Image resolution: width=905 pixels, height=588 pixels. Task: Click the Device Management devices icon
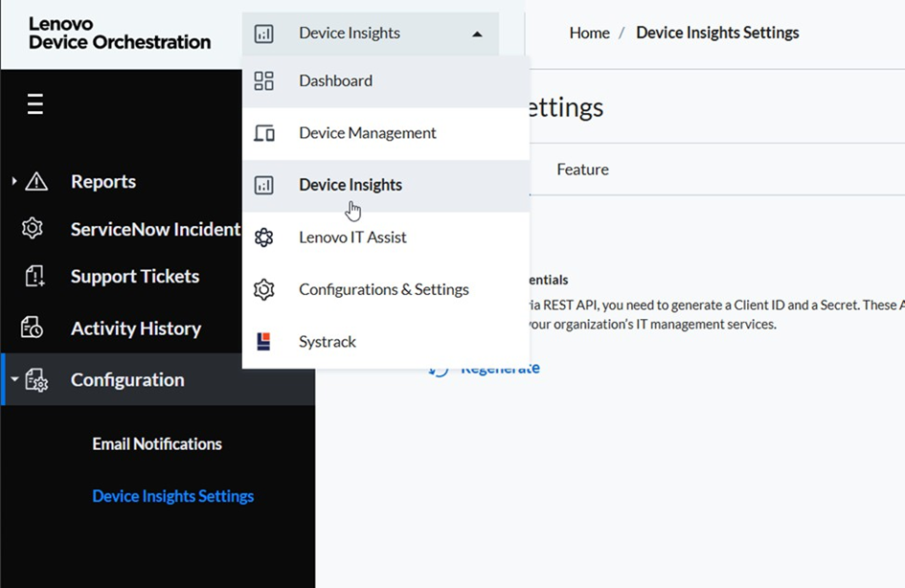click(x=263, y=133)
